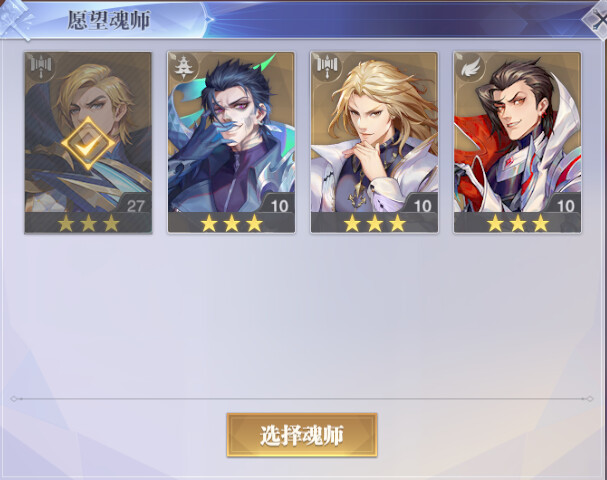Click the level 27 badge on the first card
Screen dimensions: 607x480
[135, 205]
